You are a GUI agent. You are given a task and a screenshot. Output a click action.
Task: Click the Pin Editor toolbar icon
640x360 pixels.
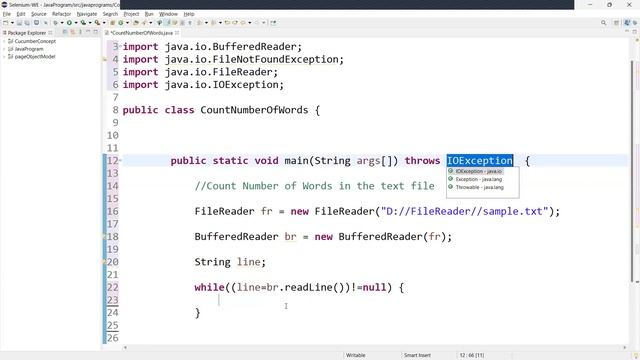coord(273,23)
